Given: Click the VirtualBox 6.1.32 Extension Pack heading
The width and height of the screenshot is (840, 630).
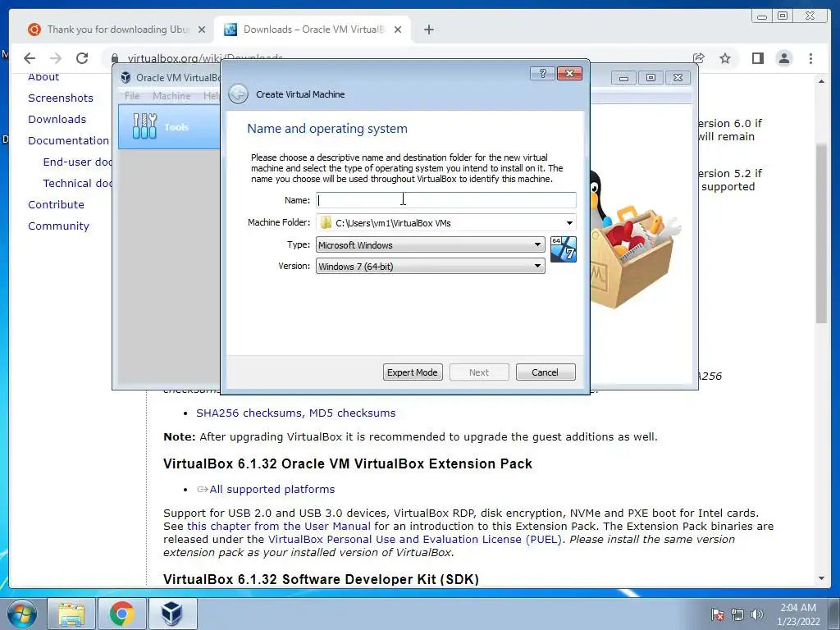Looking at the screenshot, I should pyautogui.click(x=348, y=464).
